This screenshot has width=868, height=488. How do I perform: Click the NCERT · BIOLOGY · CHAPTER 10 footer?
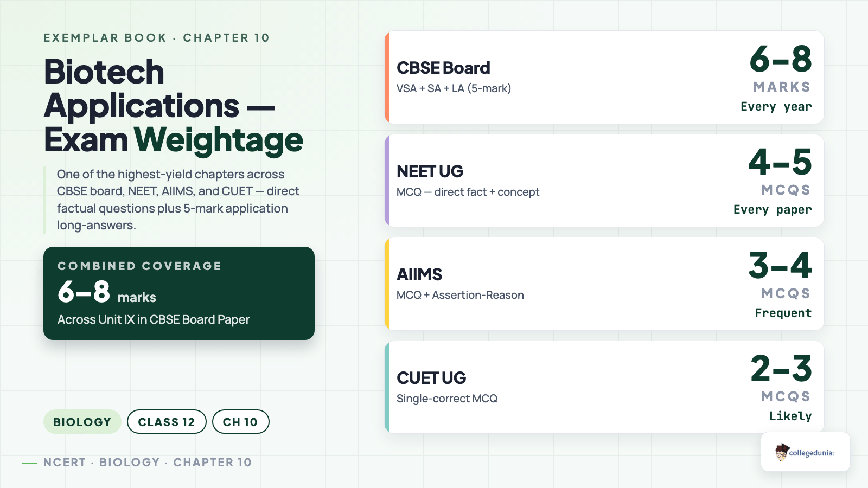(x=148, y=463)
